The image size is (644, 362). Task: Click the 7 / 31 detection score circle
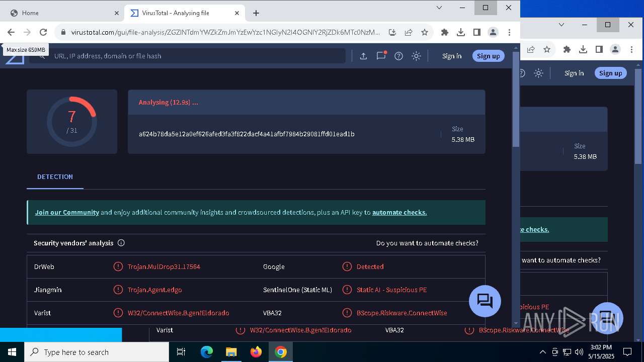pyautogui.click(x=72, y=122)
